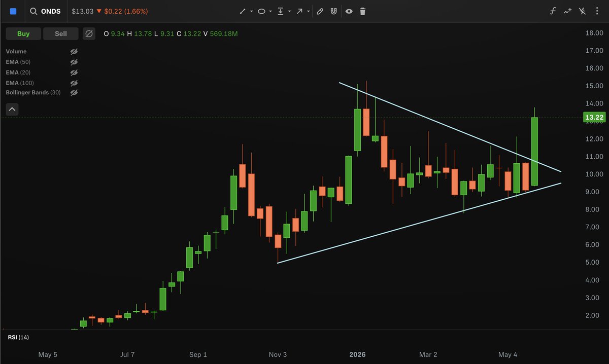609x364 pixels.
Task: Toggle the magnet snap mode
Action: pyautogui.click(x=333, y=11)
